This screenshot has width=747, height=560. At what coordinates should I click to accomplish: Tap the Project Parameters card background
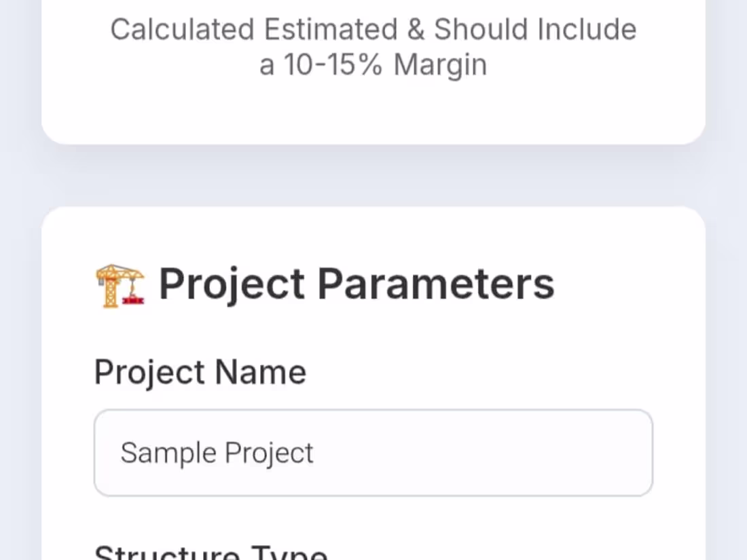543,333
